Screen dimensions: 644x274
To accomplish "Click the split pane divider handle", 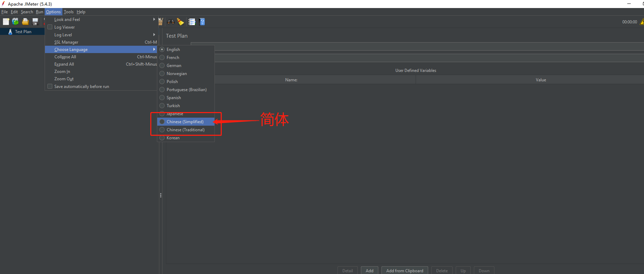I will coord(160,195).
